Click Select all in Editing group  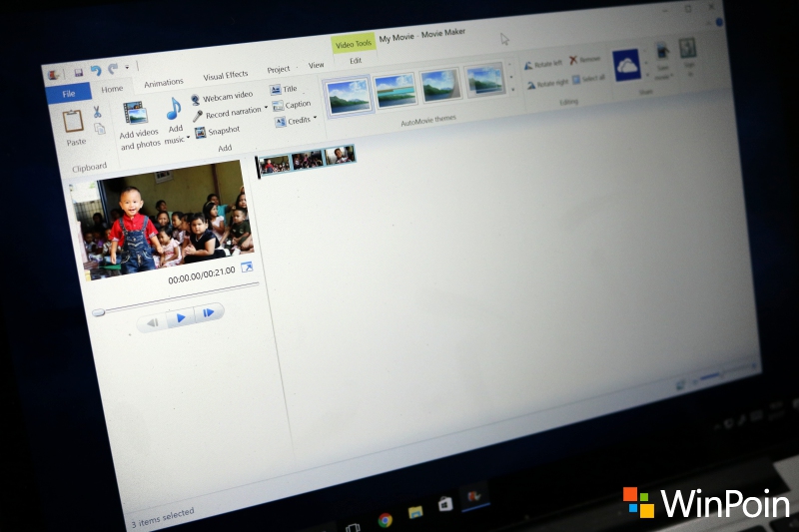(x=588, y=79)
